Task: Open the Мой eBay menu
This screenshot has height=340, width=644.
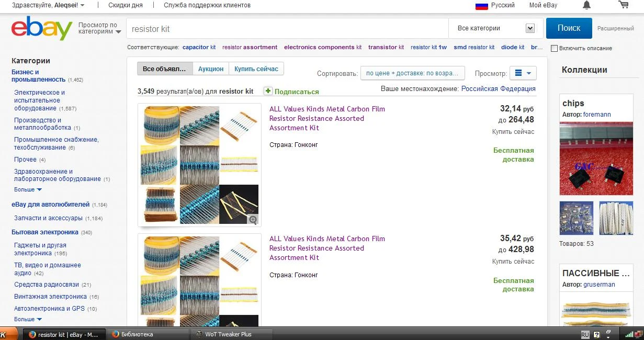Action: (543, 5)
